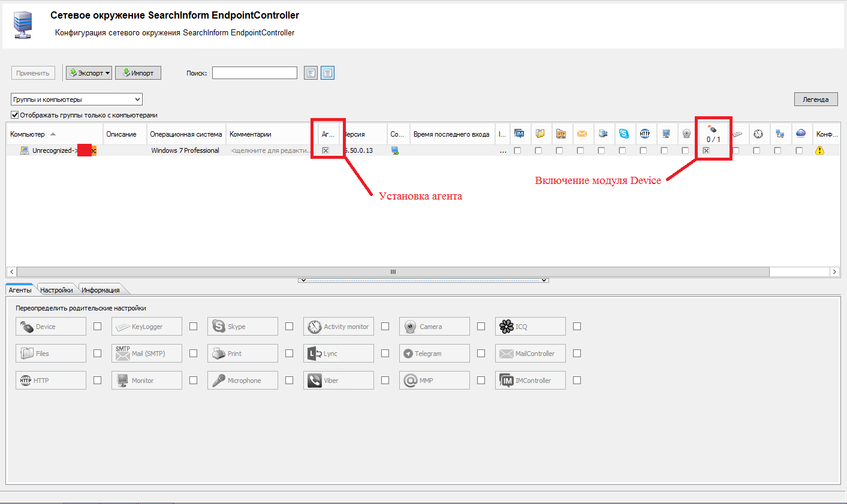Click the IM column header icon
847x504 pixels.
[519, 134]
